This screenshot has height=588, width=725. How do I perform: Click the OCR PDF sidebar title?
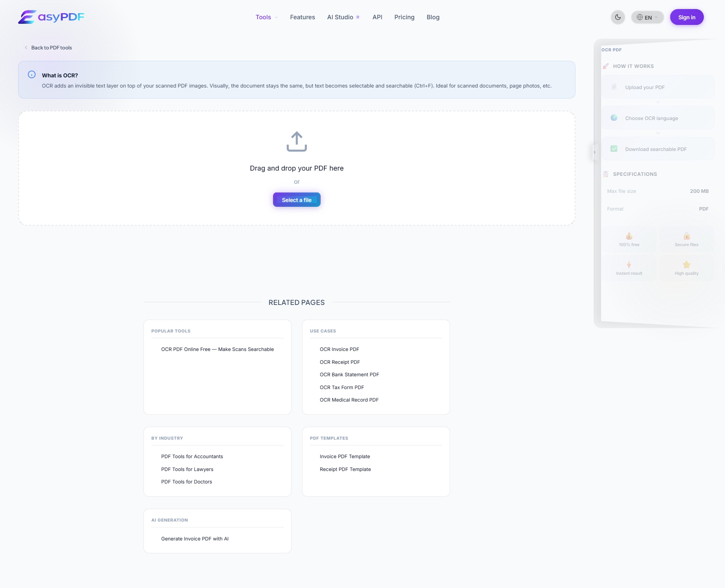(611, 50)
